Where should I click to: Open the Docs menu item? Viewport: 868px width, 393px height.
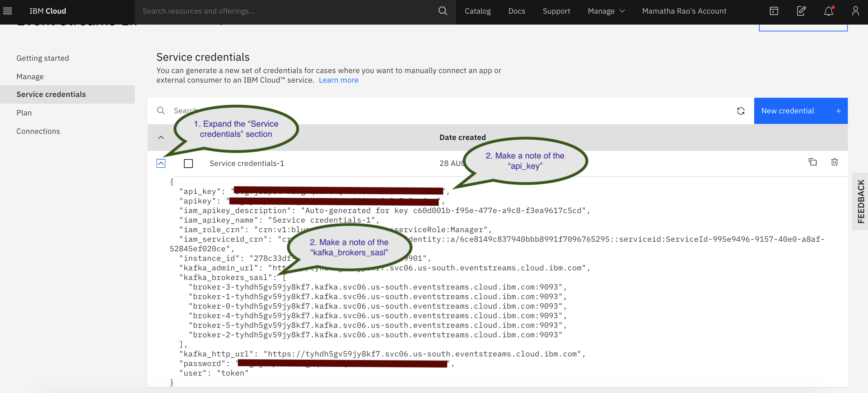[x=517, y=11]
